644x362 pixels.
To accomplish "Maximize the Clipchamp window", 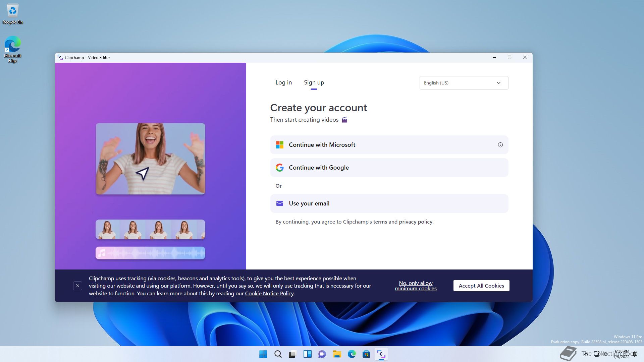I will [x=509, y=57].
